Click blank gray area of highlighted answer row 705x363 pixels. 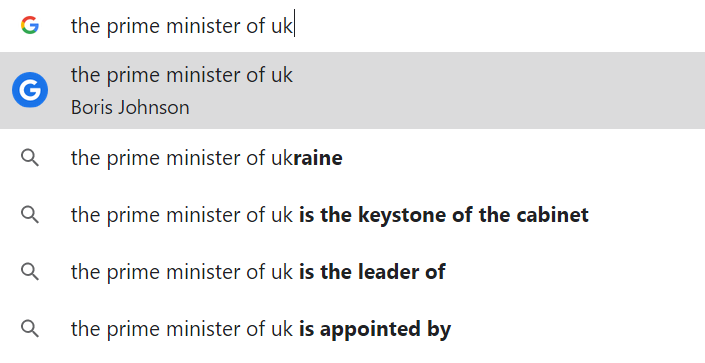495,90
